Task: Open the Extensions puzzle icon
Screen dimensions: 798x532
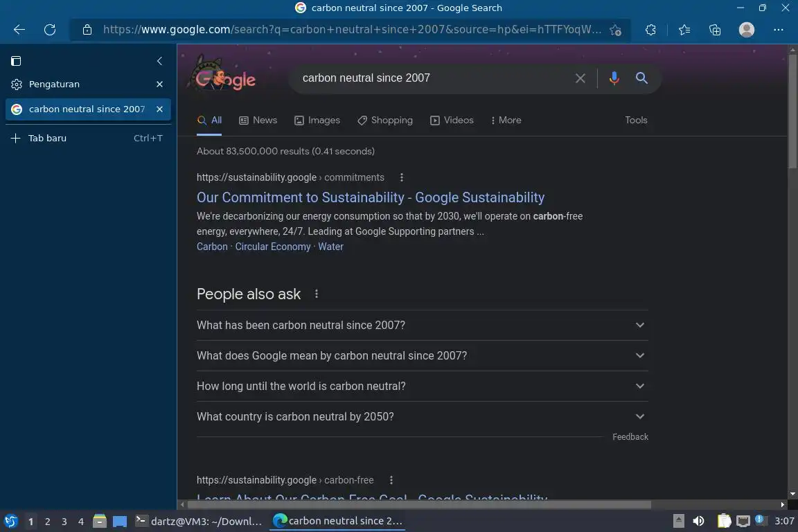Action: click(x=650, y=30)
